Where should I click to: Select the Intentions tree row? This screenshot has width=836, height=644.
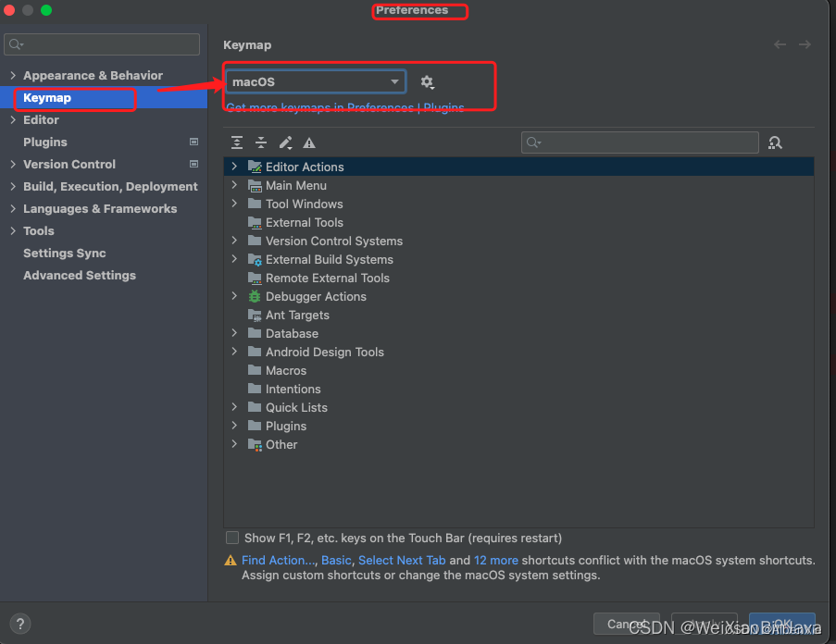click(x=518, y=389)
